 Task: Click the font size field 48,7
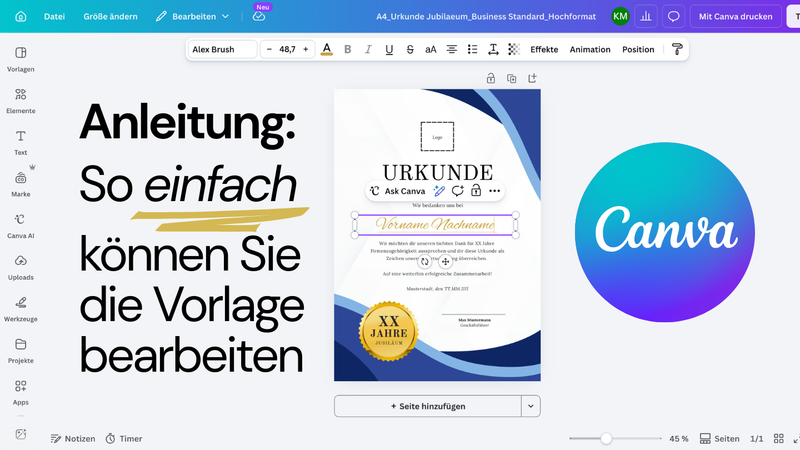pyautogui.click(x=287, y=49)
